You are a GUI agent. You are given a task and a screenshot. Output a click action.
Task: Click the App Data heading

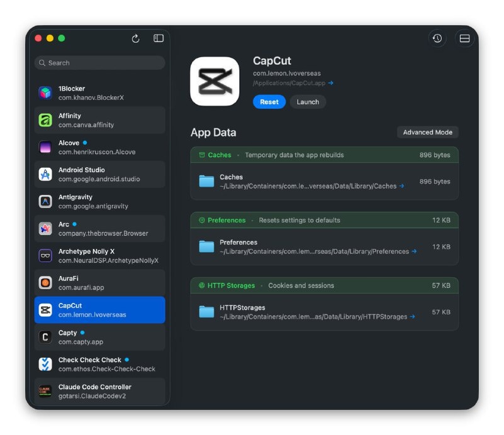point(213,133)
